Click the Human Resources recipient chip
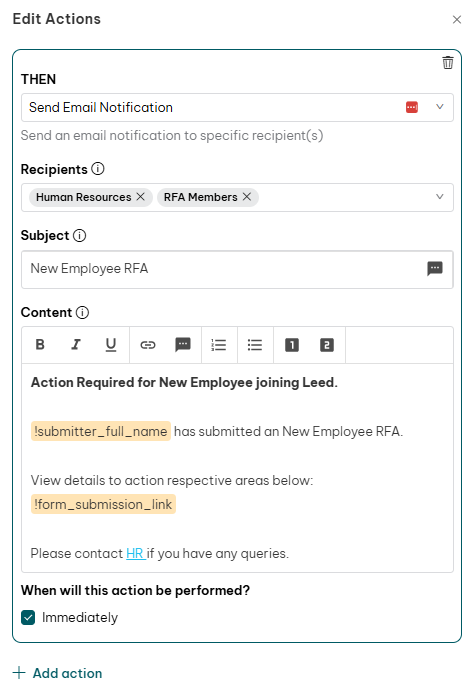Screen dimensions: 465x682 (90, 197)
